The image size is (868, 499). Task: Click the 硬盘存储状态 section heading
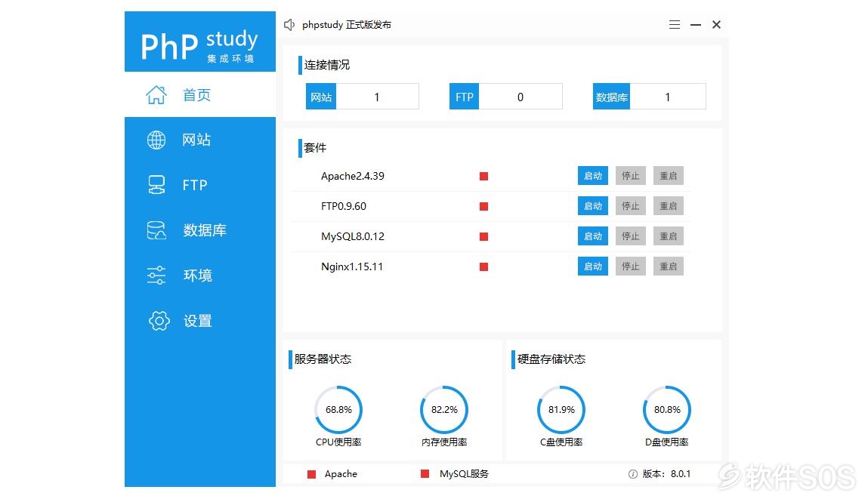pyautogui.click(x=551, y=359)
